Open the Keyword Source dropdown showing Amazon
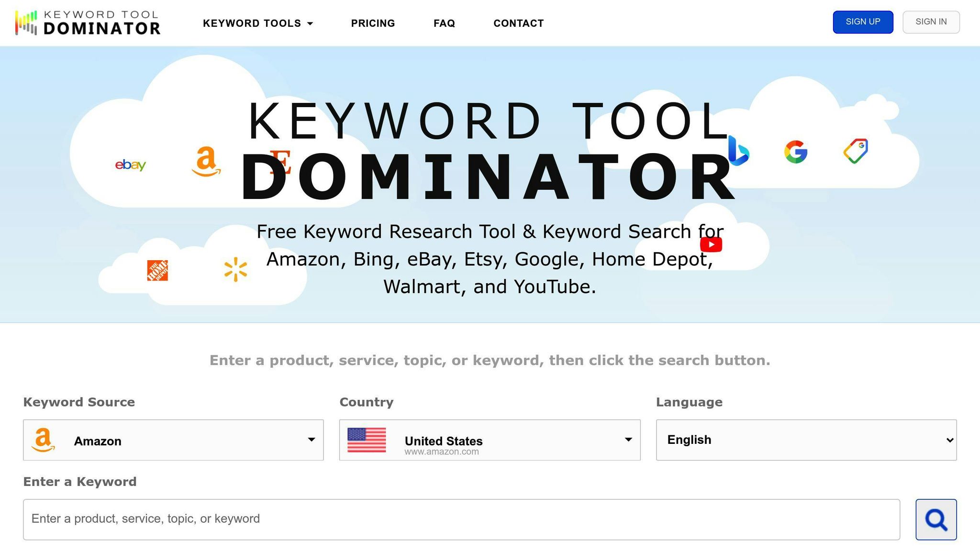Image resolution: width=980 pixels, height=551 pixels. tap(173, 440)
